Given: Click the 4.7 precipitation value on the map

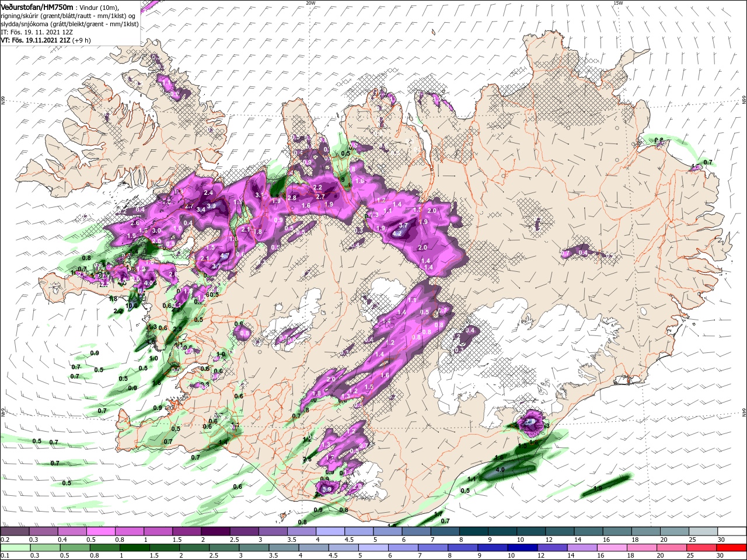Looking at the screenshot, I should coord(225,256).
